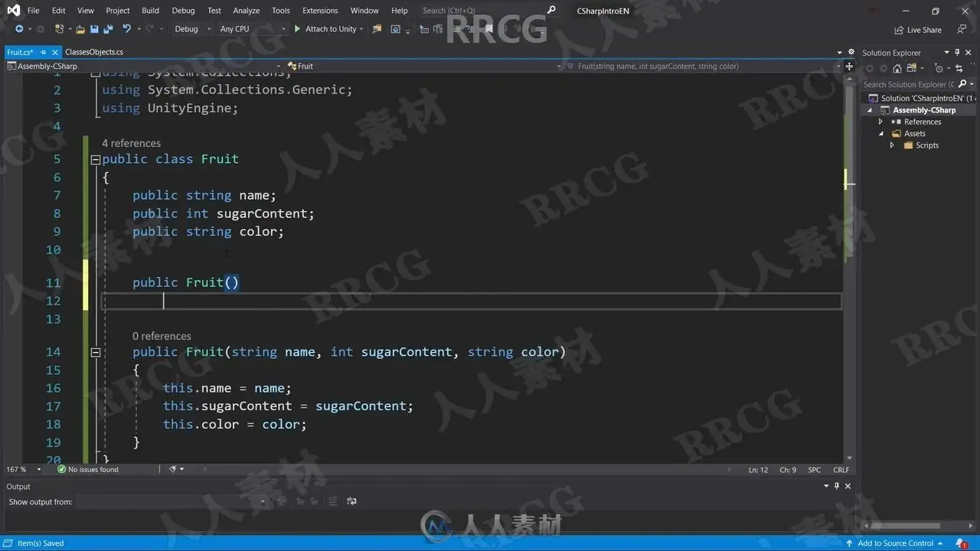Sync with Active Document in Solution Explorer
Screen dimensions: 980x551
click(x=959, y=68)
